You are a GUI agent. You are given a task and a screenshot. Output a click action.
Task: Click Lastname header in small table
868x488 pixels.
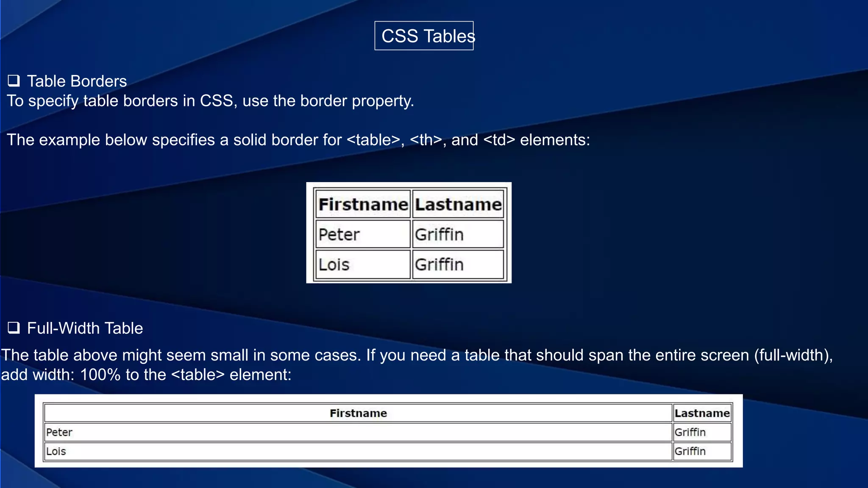tap(458, 205)
